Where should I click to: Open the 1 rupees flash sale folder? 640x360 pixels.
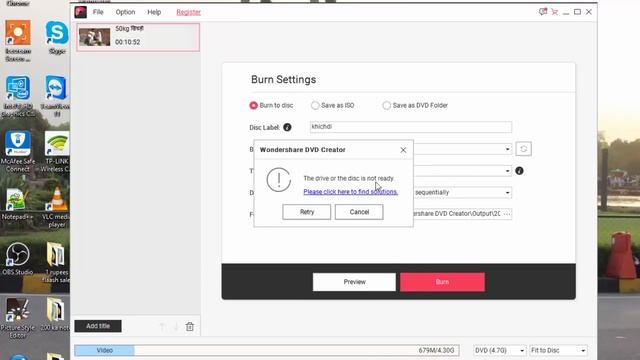tap(56, 262)
